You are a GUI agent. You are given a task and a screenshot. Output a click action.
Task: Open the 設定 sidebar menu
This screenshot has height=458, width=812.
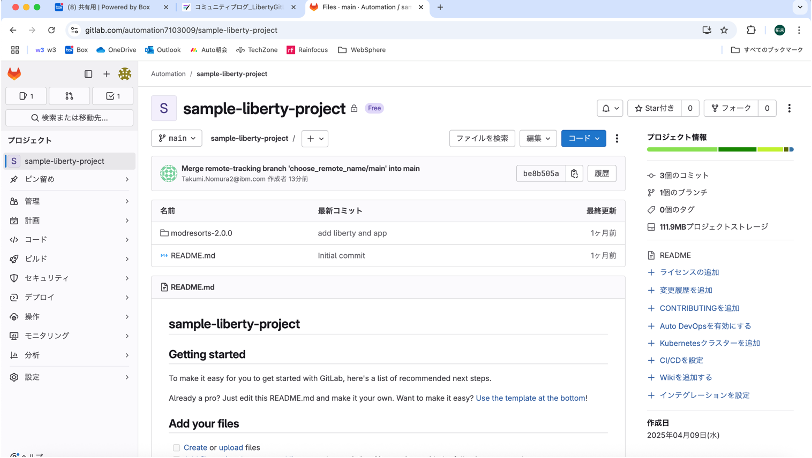(70, 377)
